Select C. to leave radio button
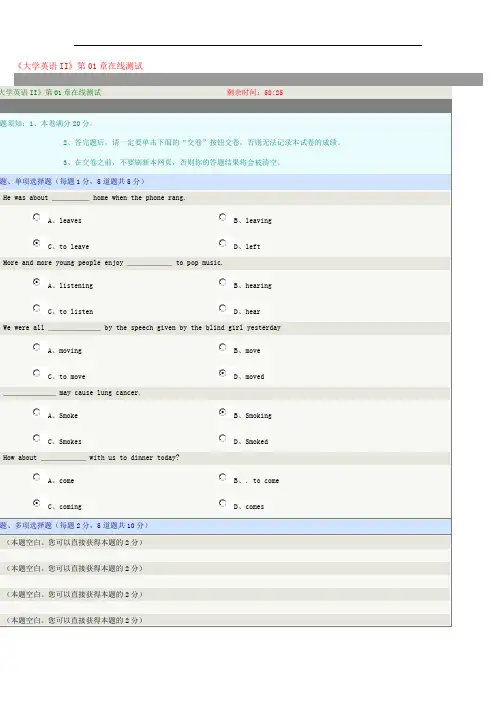The width and height of the screenshot is (496, 702). pos(37,243)
